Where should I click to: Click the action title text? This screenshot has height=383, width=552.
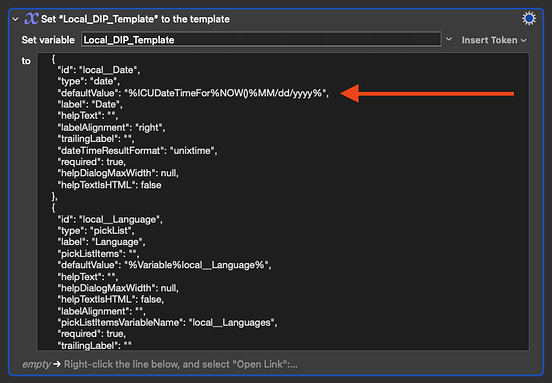[135, 19]
